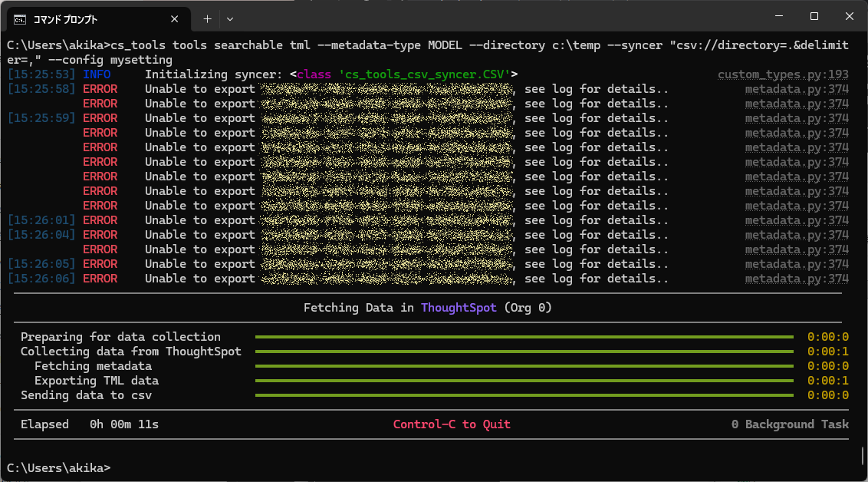The image size is (868, 482).
Task: Open a new tab with plus button
Action: coord(207,18)
